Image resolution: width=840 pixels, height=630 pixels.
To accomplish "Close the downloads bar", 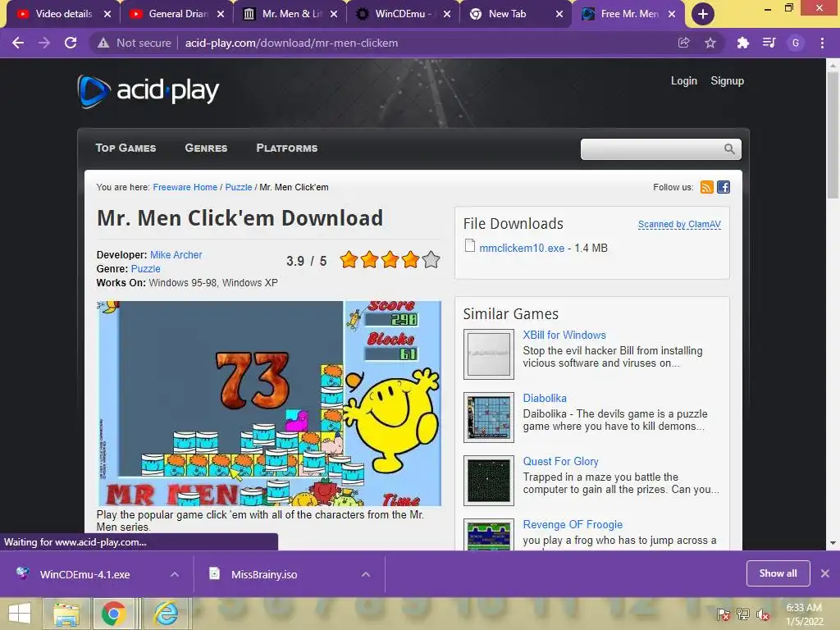I will pyautogui.click(x=825, y=573).
